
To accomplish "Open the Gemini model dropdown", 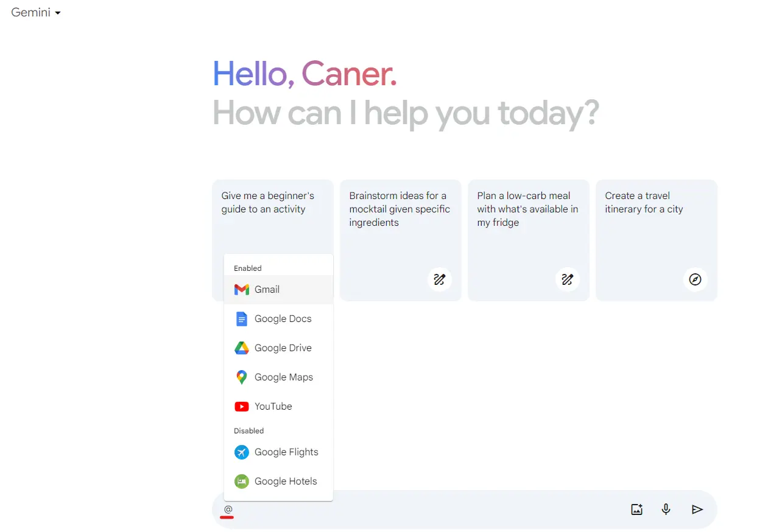I will (x=36, y=12).
